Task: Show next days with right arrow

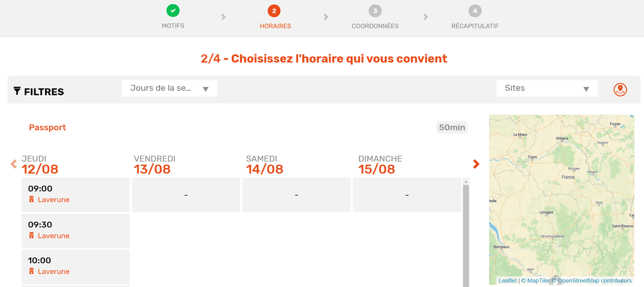Action: 476,164
